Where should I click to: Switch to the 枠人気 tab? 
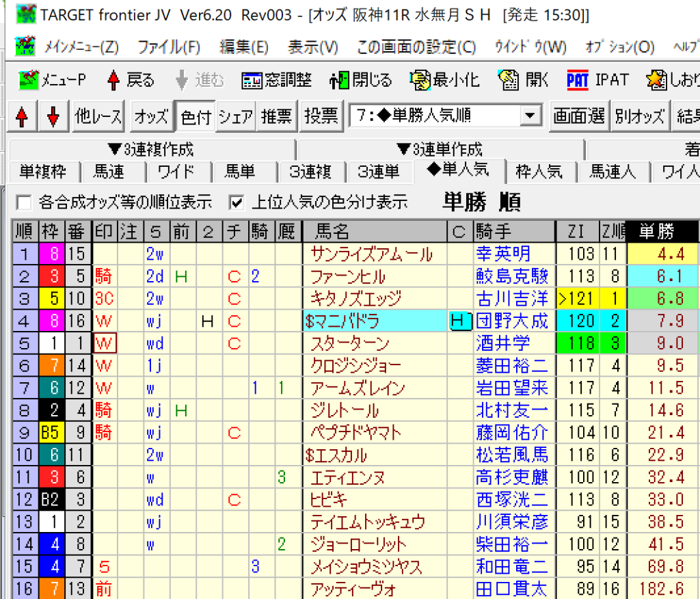[539, 172]
